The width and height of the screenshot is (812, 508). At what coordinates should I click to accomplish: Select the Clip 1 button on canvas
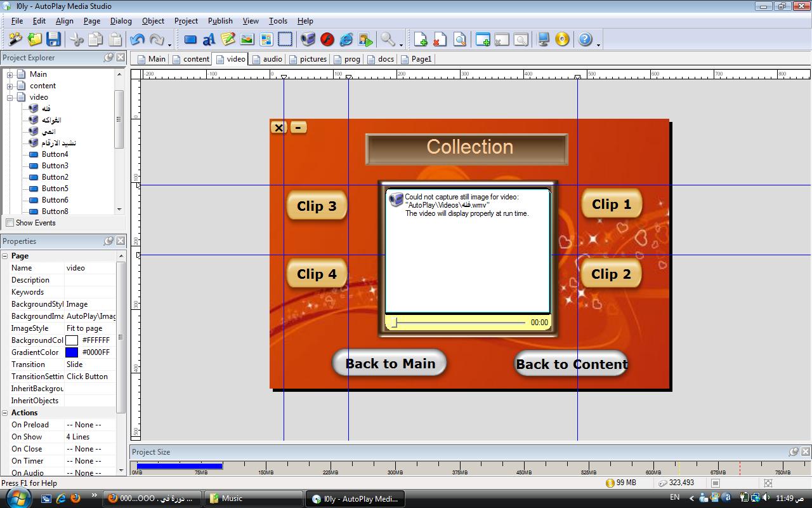pos(611,204)
